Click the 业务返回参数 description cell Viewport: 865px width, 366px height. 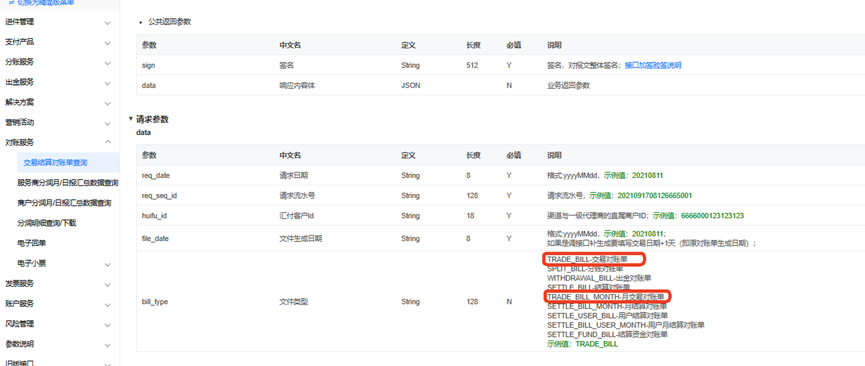(x=568, y=86)
